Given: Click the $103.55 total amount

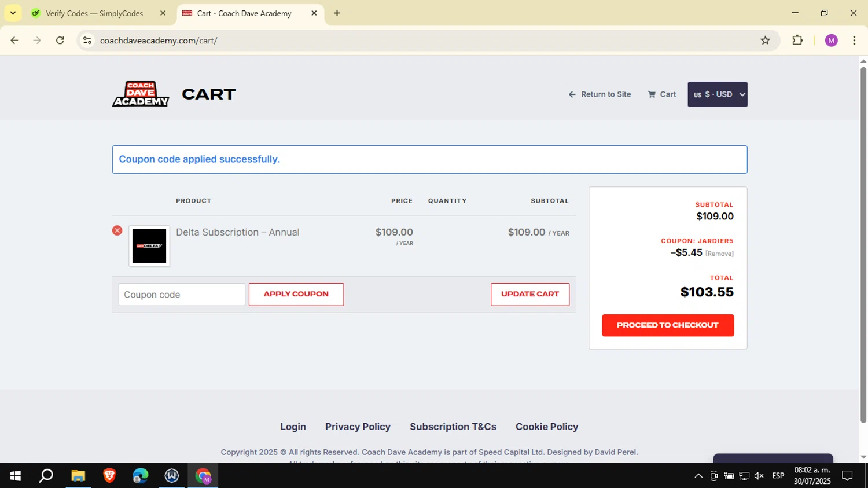Looking at the screenshot, I should (x=707, y=292).
